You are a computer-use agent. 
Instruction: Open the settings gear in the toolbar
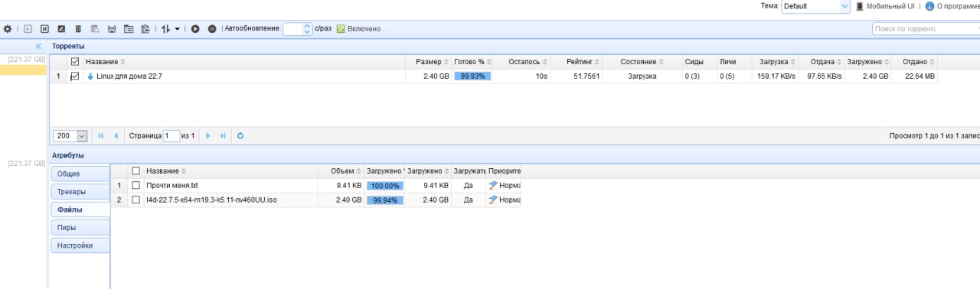(x=8, y=29)
